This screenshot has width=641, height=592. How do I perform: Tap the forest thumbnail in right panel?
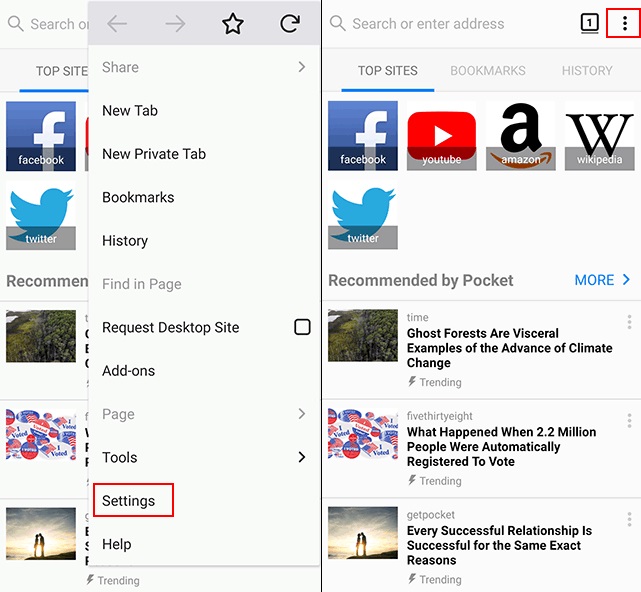point(363,335)
